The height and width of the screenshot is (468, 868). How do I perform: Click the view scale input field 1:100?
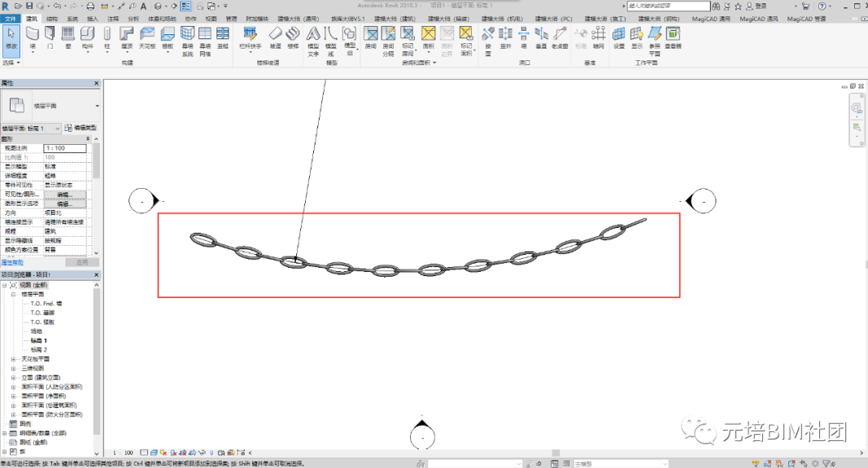(65, 148)
